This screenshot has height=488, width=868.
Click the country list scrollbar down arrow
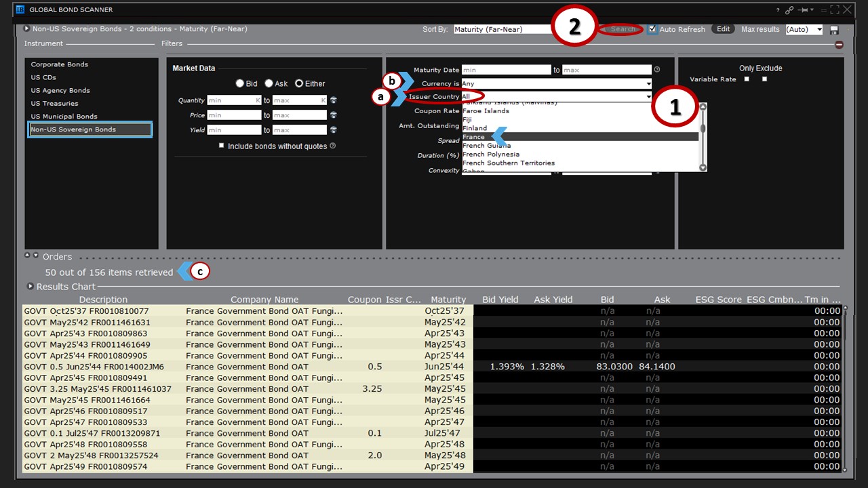[703, 167]
